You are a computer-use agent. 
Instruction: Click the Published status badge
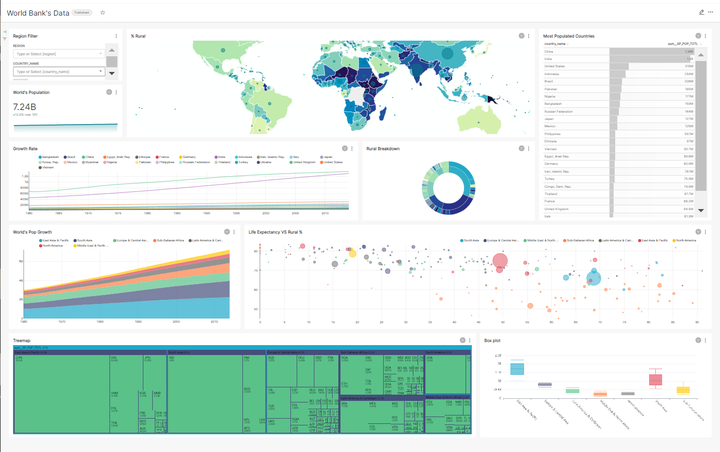[82, 12]
